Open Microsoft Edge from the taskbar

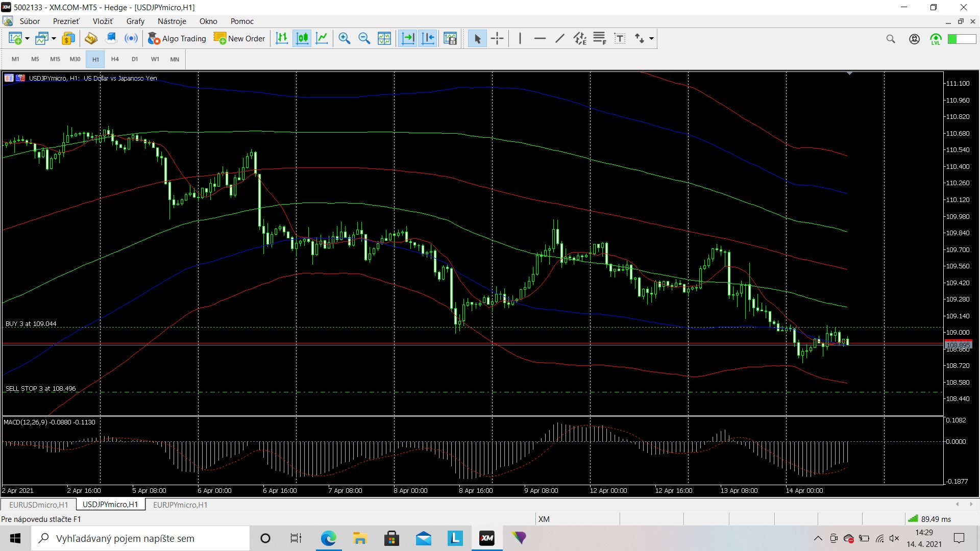pyautogui.click(x=328, y=538)
